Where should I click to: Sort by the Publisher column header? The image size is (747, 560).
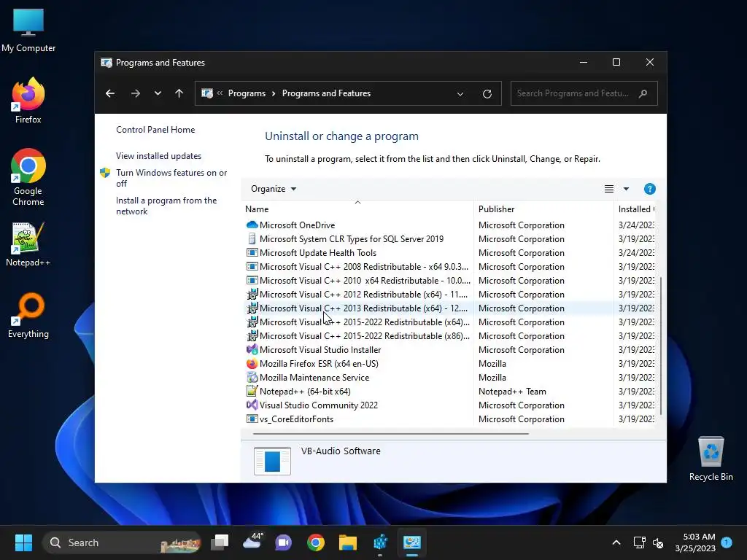[543, 209]
